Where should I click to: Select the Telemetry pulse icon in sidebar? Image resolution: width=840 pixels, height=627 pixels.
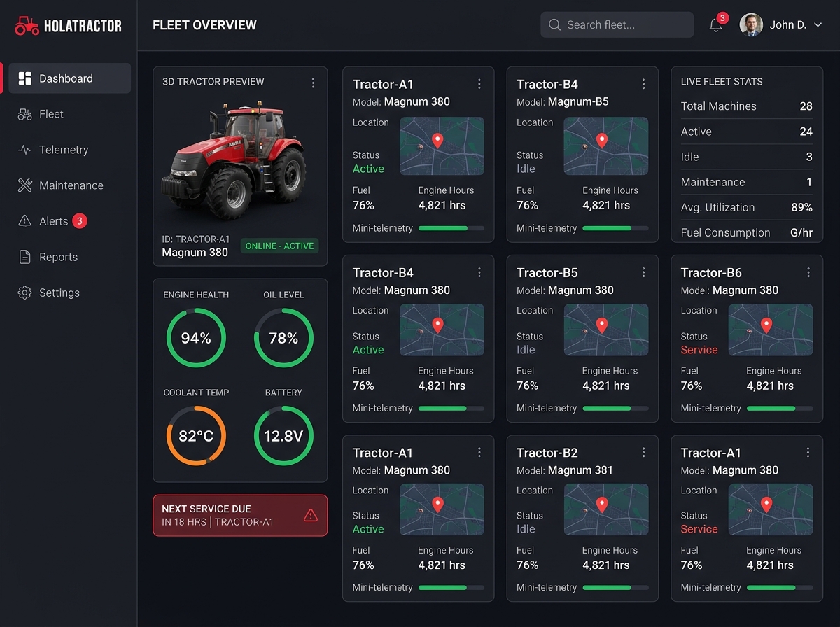[24, 150]
